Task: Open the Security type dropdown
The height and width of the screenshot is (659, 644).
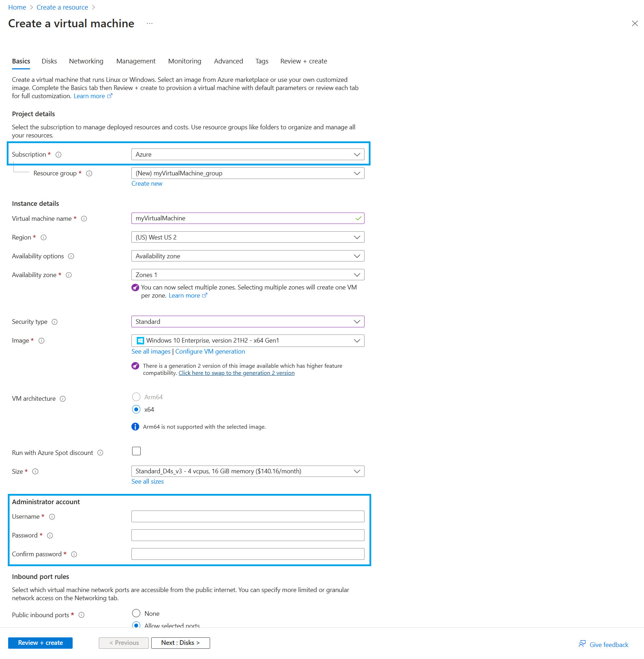Action: pos(248,322)
